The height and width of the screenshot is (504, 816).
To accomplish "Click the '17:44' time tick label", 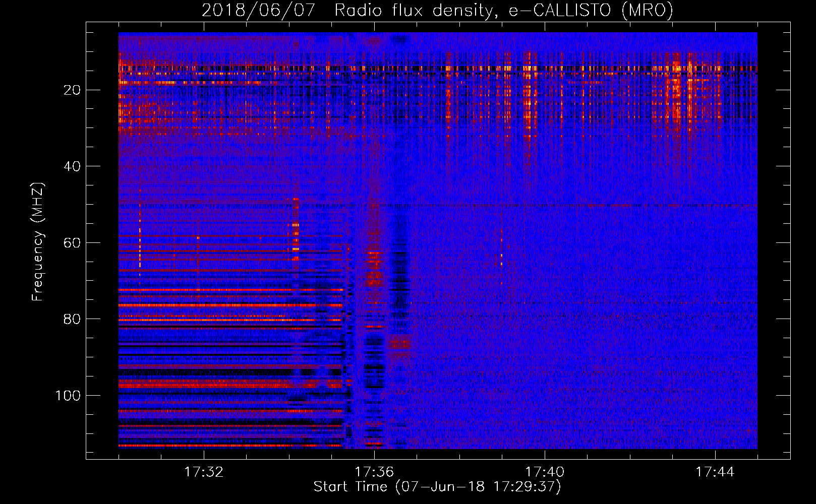I will (715, 472).
